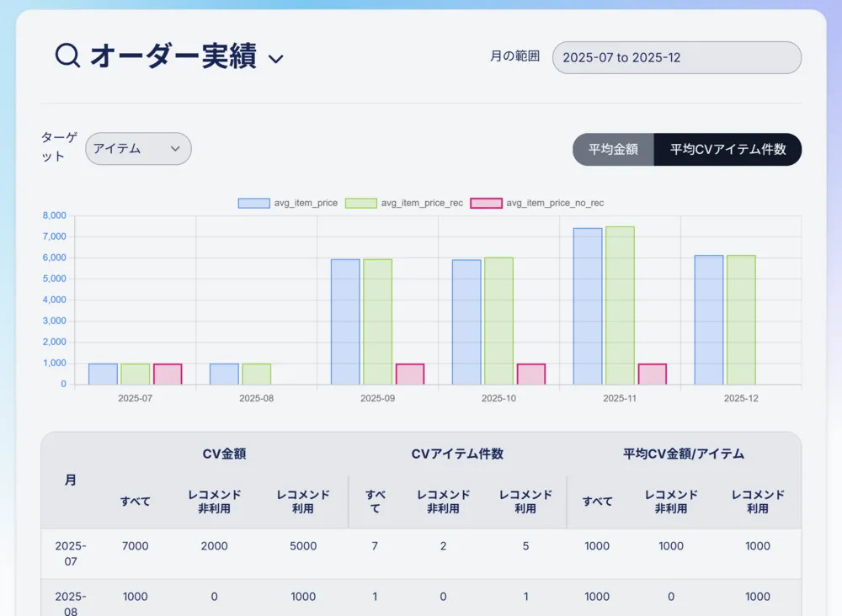Click the 月 column header
Screen dimensions: 842x616
tap(71, 480)
